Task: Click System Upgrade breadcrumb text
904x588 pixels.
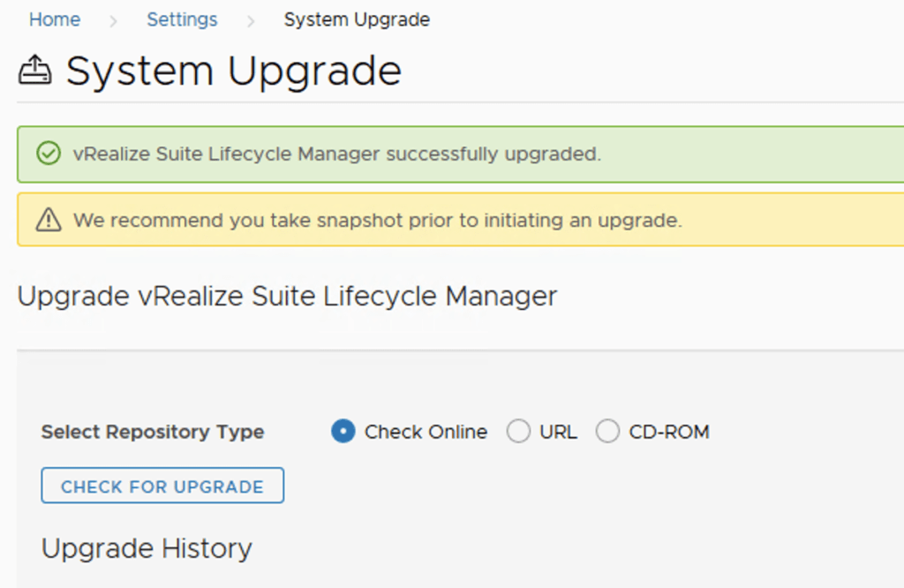Action: tap(357, 19)
